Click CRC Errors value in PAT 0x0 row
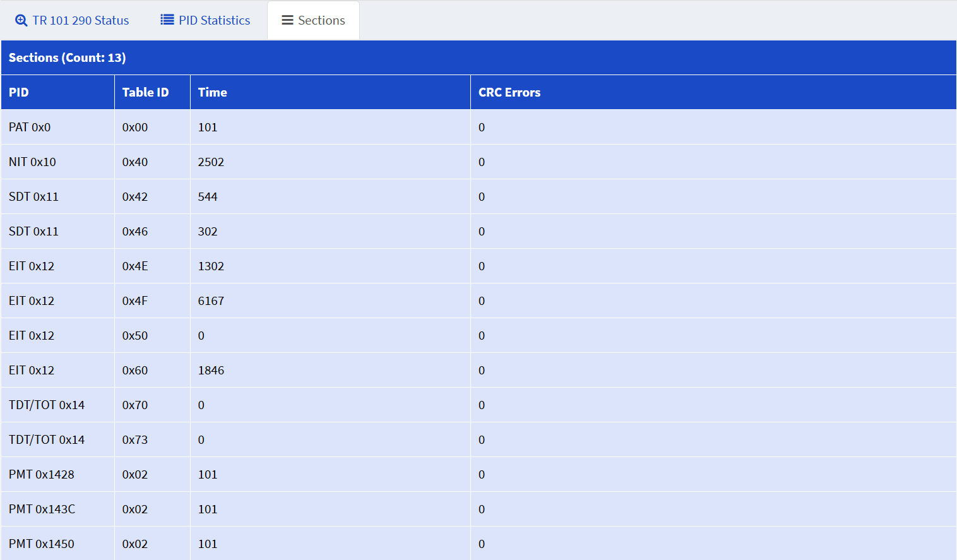 tap(482, 127)
